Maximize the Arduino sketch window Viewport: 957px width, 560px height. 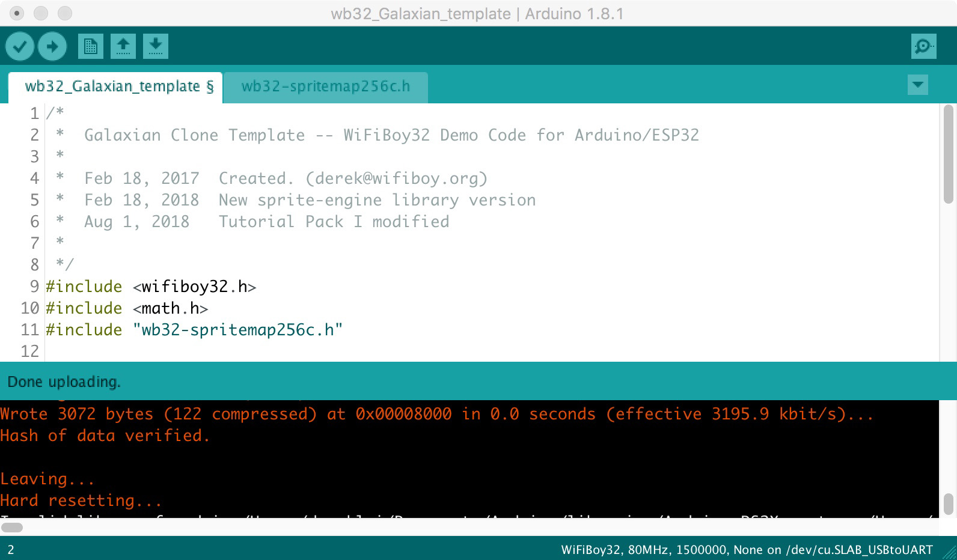coord(65,13)
